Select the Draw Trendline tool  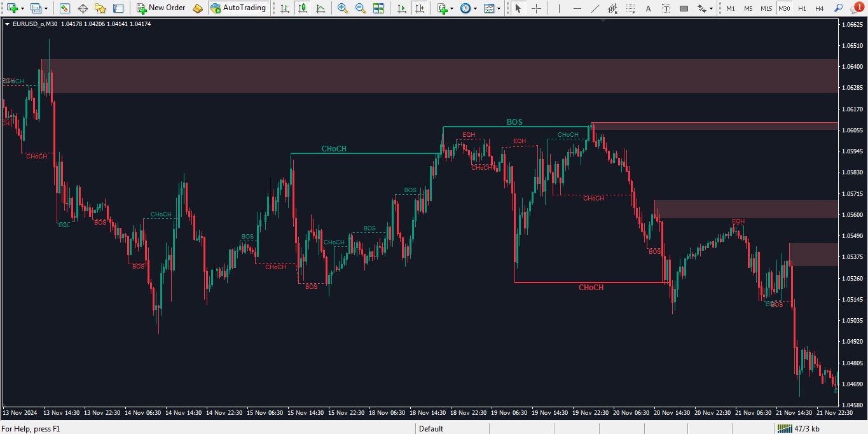tap(595, 8)
